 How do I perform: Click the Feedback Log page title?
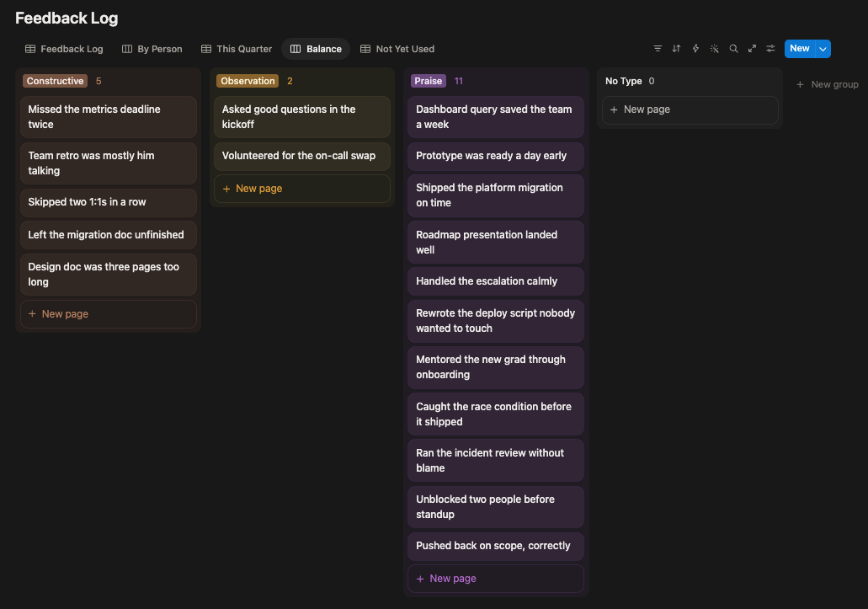click(67, 19)
